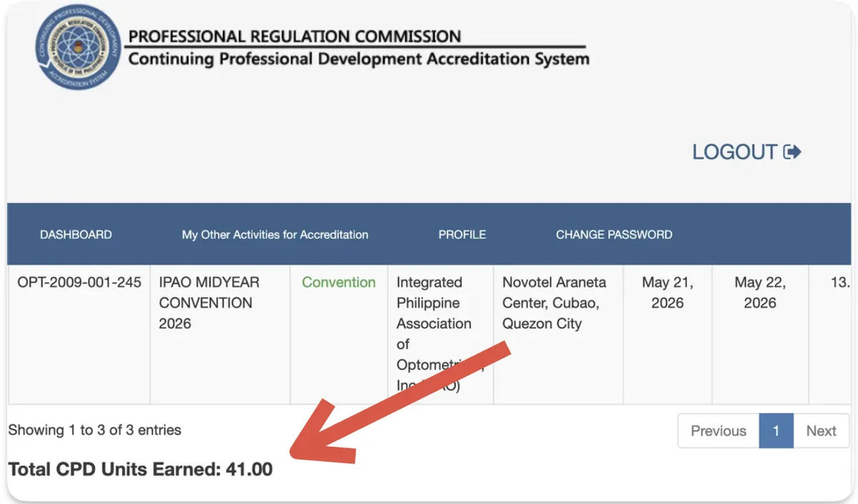Go to the PROFILE page
858x504 pixels.
462,234
